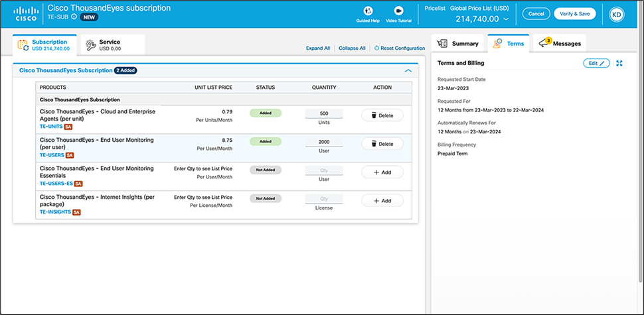The width and height of the screenshot is (644, 315).
Task: Click the Cancel button
Action: point(536,14)
